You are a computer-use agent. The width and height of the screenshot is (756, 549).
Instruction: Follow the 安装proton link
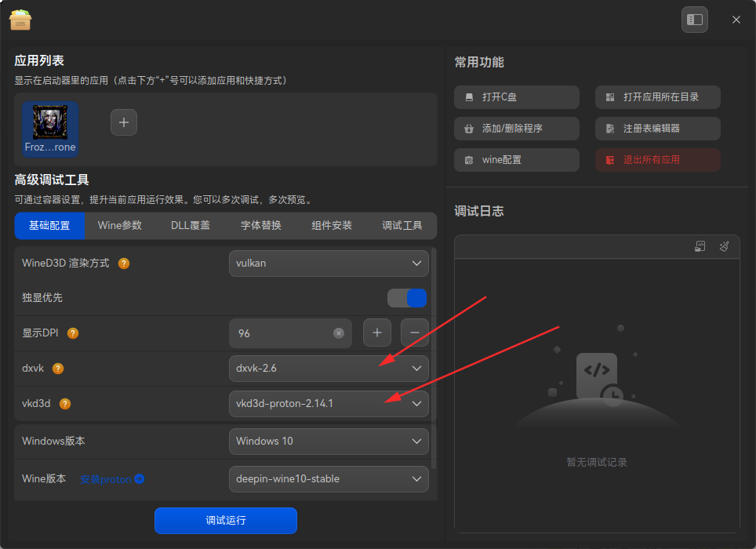tap(106, 479)
